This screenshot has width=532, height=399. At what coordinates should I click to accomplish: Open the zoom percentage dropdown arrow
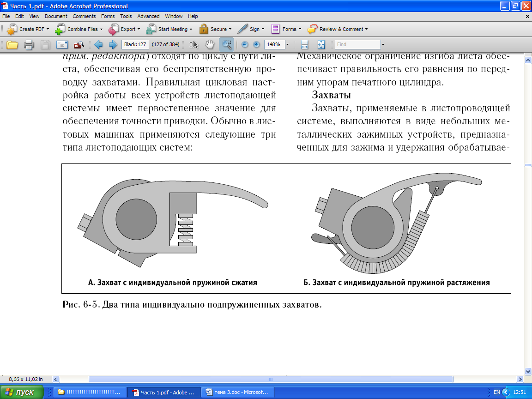tap(287, 44)
